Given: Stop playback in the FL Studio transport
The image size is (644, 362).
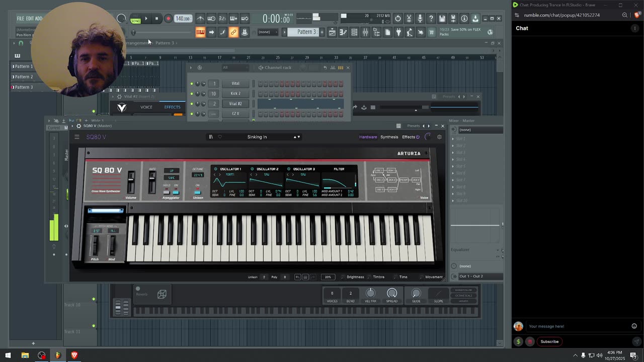Looking at the screenshot, I should 156,19.
